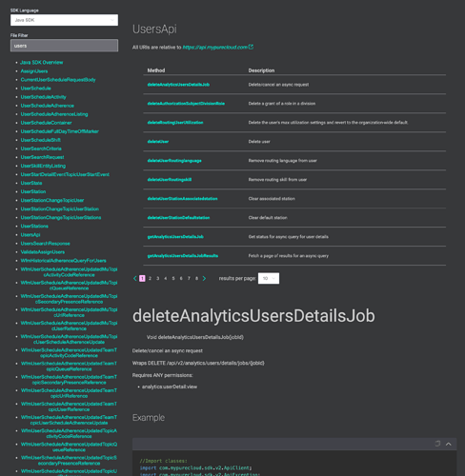Open UserScheduleFullDayTimeOffMarker sidebar entry

(60, 131)
